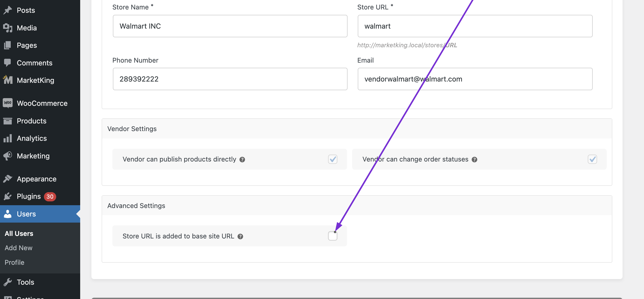
Task: Click the Plugins plug icon
Action: 8,196
